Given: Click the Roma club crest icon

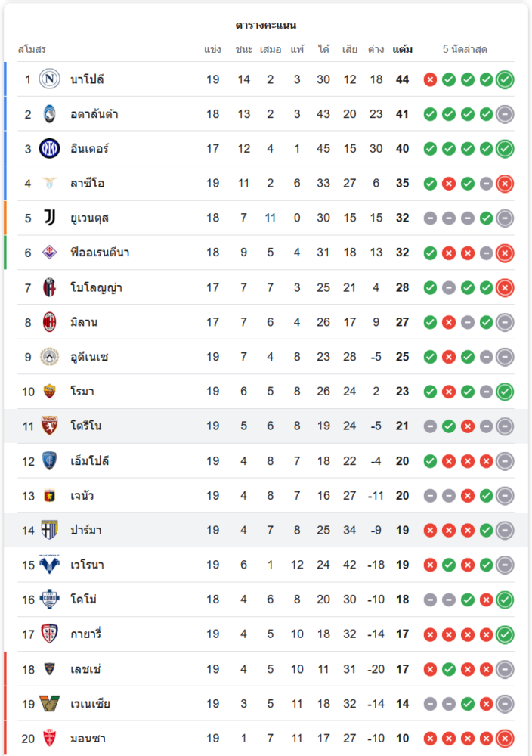Looking at the screenshot, I should (x=49, y=392).
